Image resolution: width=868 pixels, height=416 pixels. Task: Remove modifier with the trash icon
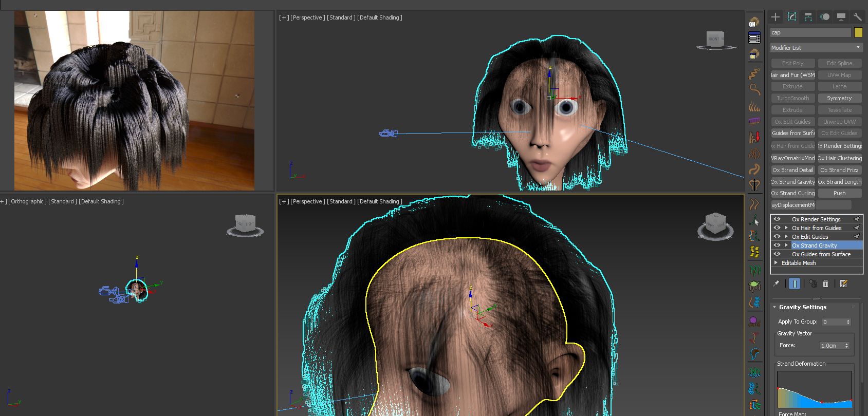[x=825, y=283]
